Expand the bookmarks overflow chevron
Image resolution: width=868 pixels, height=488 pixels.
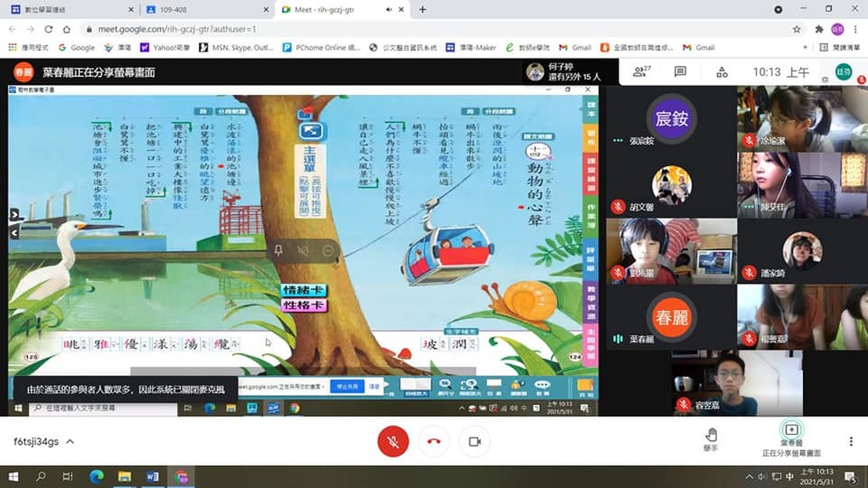[805, 47]
